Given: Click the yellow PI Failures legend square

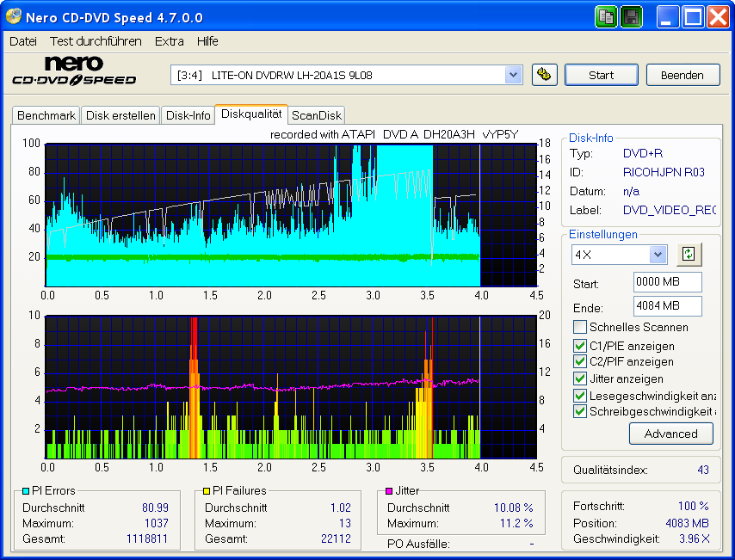Looking at the screenshot, I should [x=207, y=490].
